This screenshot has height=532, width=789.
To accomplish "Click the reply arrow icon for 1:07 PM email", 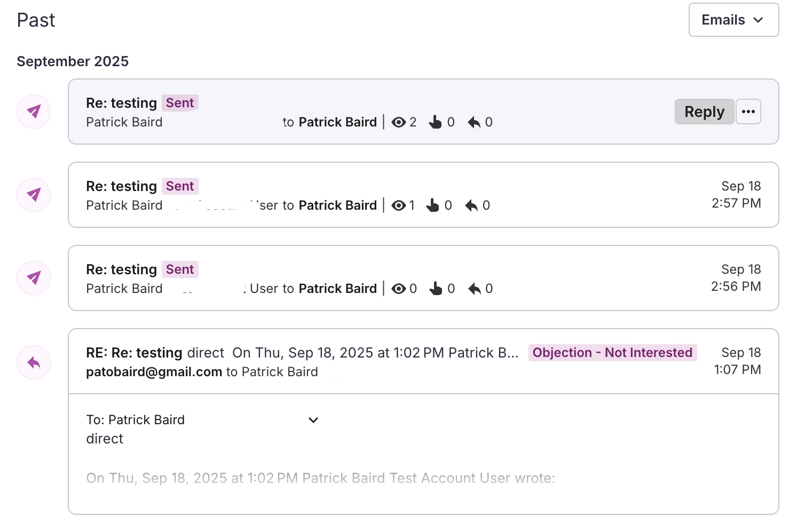I will [x=34, y=363].
